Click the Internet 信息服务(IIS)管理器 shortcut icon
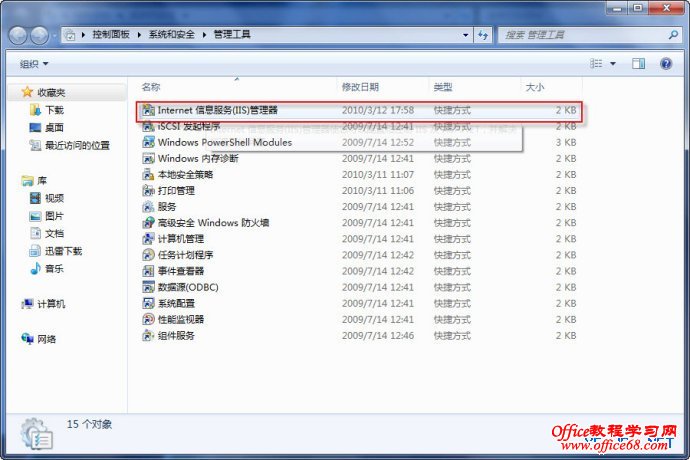Image resolution: width=690 pixels, height=460 pixels. click(149, 110)
